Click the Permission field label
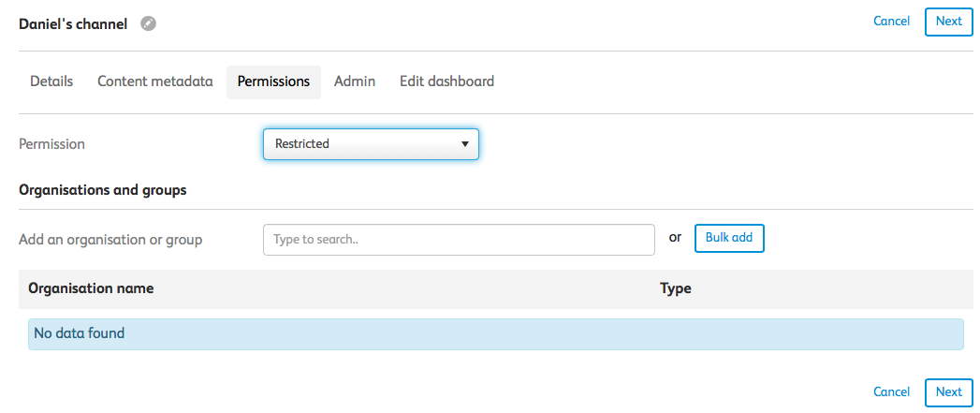This screenshot has width=980, height=413. click(x=52, y=144)
